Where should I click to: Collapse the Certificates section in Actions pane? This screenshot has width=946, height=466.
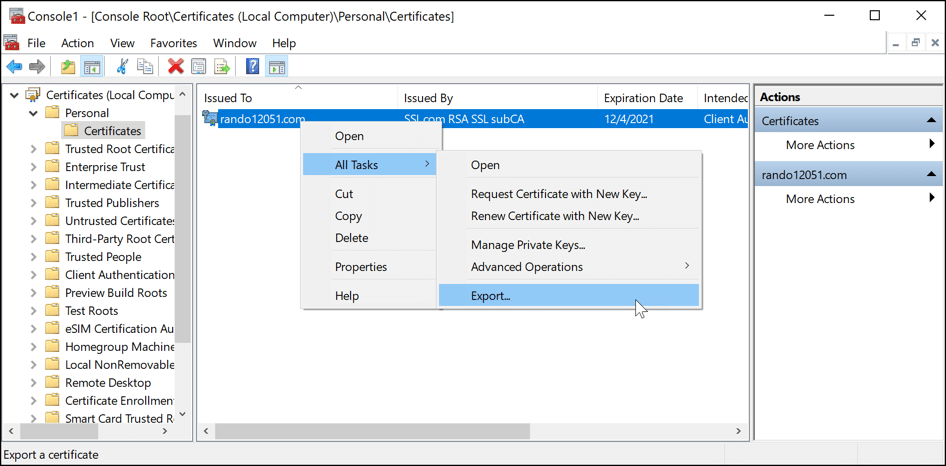pos(931,121)
